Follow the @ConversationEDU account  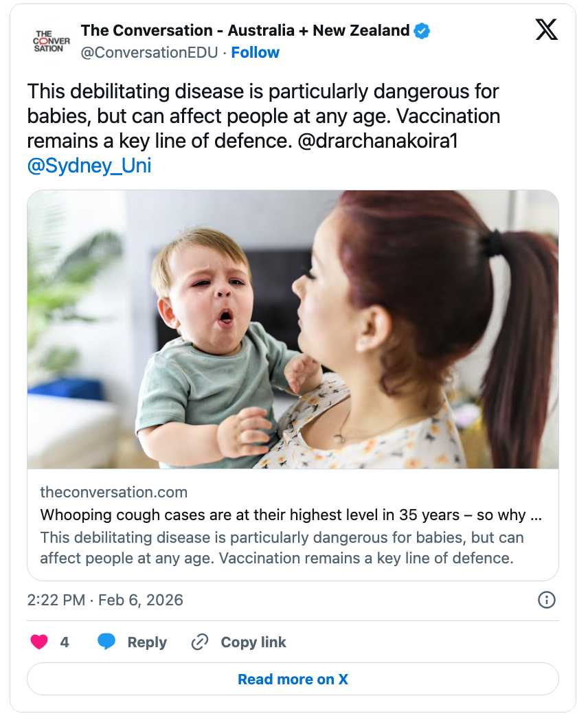[x=255, y=53]
